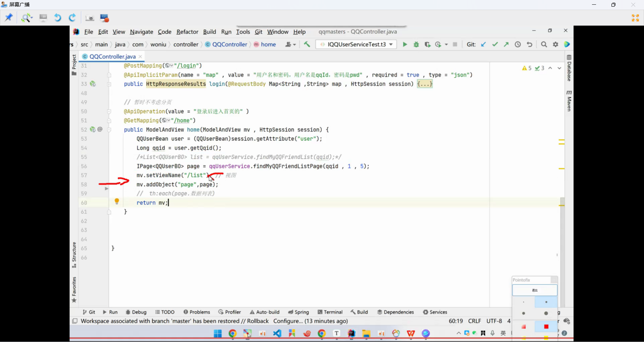Click the green Run button in toolbar
The height and width of the screenshot is (342, 644).
point(405,45)
